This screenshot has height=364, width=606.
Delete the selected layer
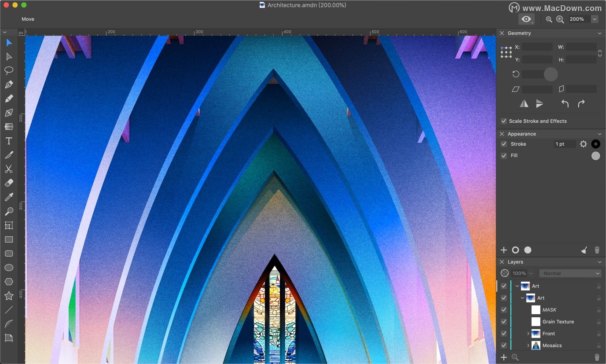coord(597,357)
